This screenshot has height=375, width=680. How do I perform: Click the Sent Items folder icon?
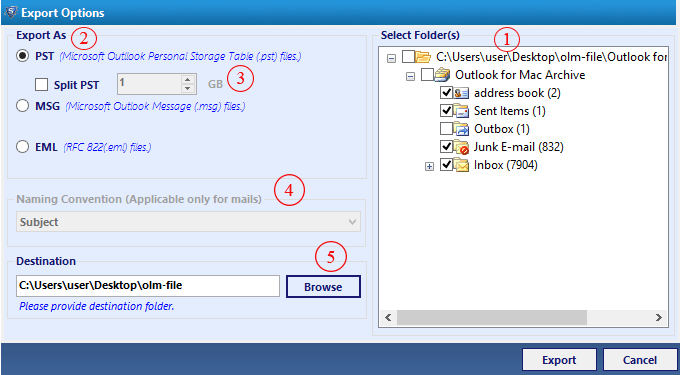(x=461, y=111)
